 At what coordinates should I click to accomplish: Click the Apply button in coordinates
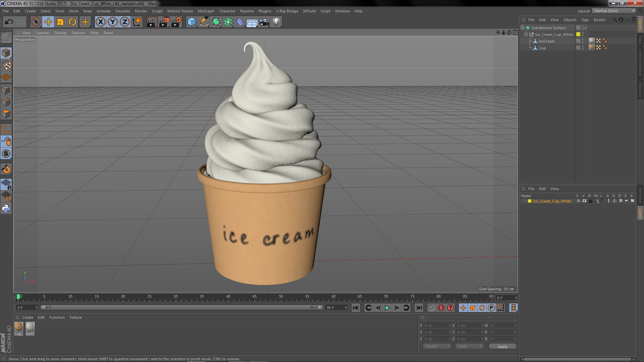pyautogui.click(x=502, y=346)
